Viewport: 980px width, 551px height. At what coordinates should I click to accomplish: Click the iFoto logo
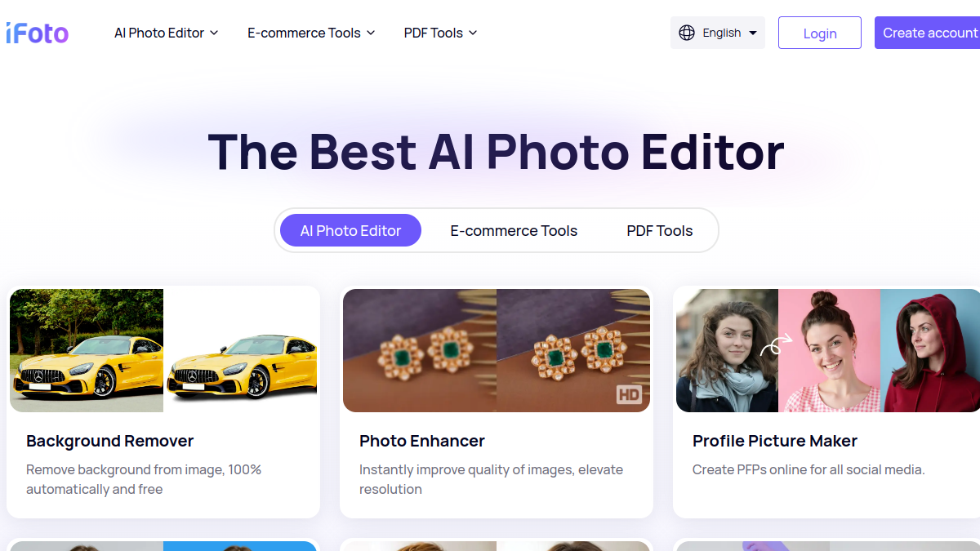37,33
